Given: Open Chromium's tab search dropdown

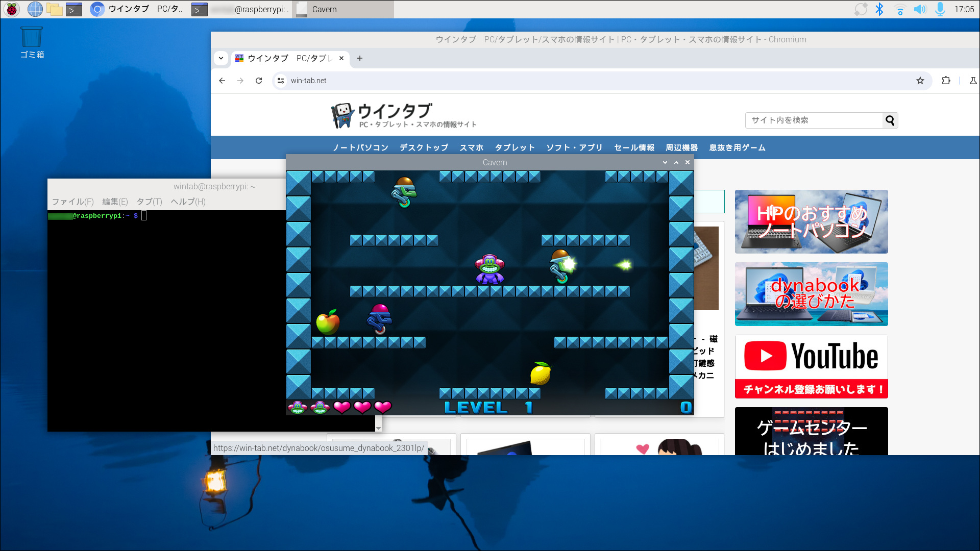Looking at the screenshot, I should tap(221, 58).
